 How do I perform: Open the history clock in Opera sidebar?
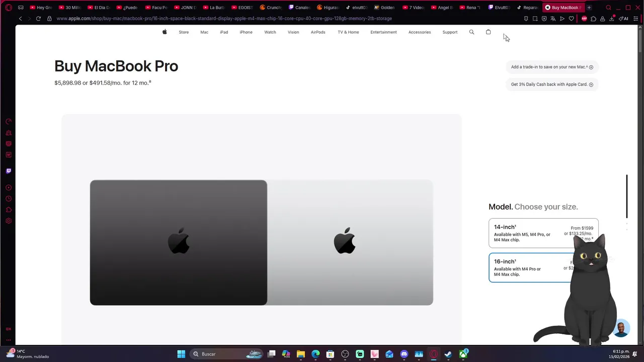pos(9,199)
